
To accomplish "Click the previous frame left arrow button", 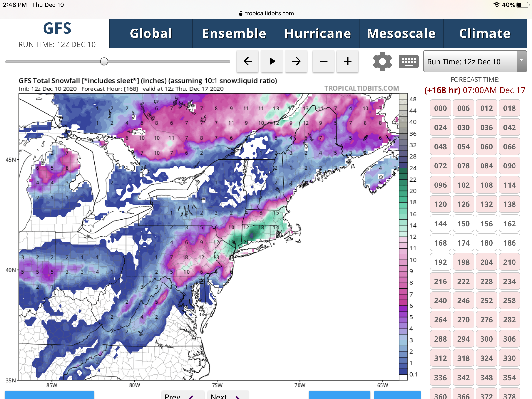I will click(248, 61).
